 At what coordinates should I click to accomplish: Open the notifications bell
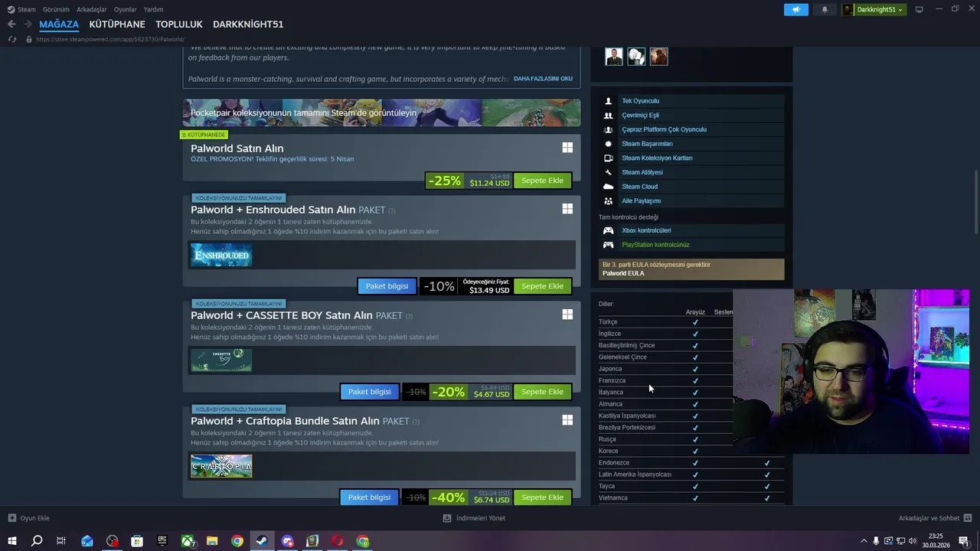[825, 9]
